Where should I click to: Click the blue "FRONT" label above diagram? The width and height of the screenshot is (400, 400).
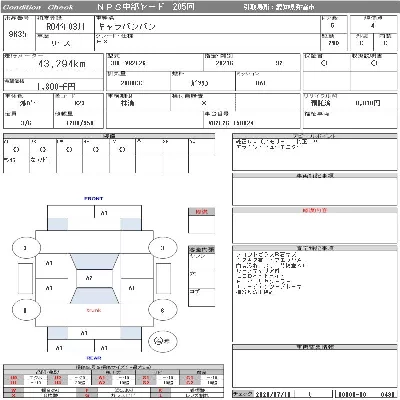pyautogui.click(x=94, y=198)
